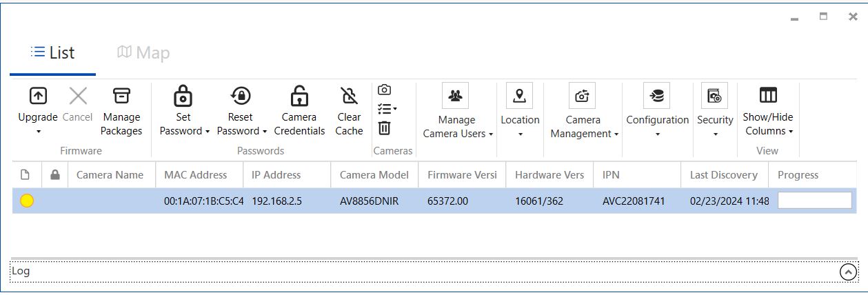Image resolution: width=868 pixels, height=295 pixels.
Task: Click the Clear Cache icon
Action: (x=350, y=95)
